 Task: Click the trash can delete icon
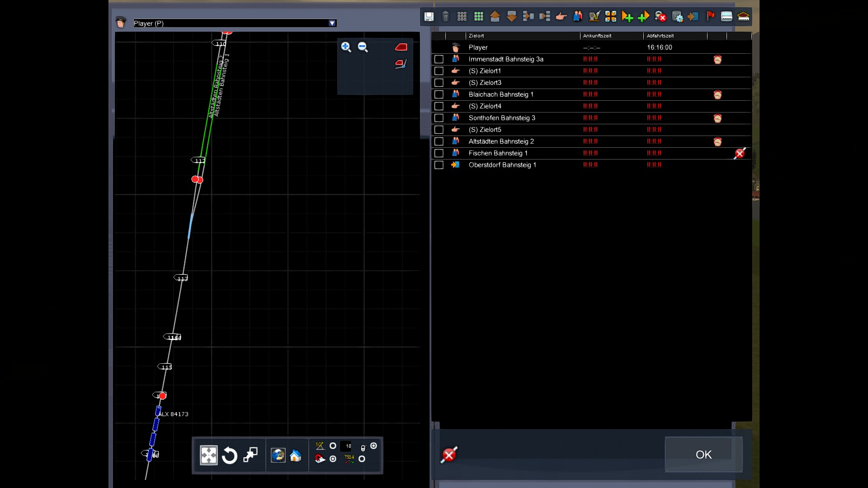click(445, 17)
